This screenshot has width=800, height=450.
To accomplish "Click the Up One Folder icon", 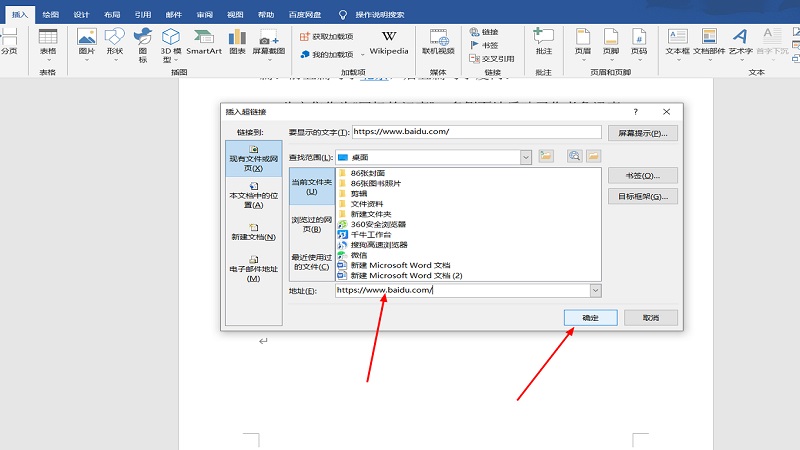I will tap(546, 156).
